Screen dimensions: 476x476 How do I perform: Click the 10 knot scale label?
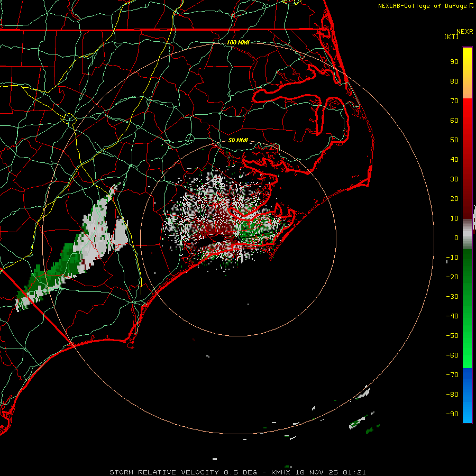454,218
